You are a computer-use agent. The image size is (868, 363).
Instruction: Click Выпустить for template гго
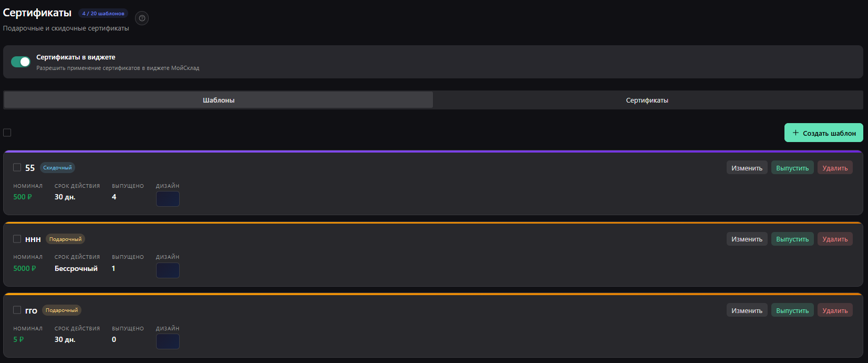pos(792,310)
